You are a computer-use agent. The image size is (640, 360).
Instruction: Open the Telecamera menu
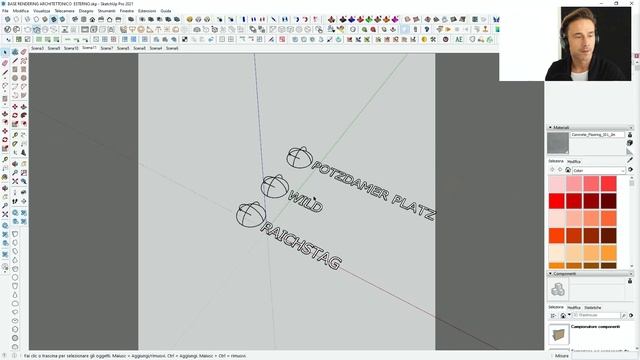pos(64,11)
